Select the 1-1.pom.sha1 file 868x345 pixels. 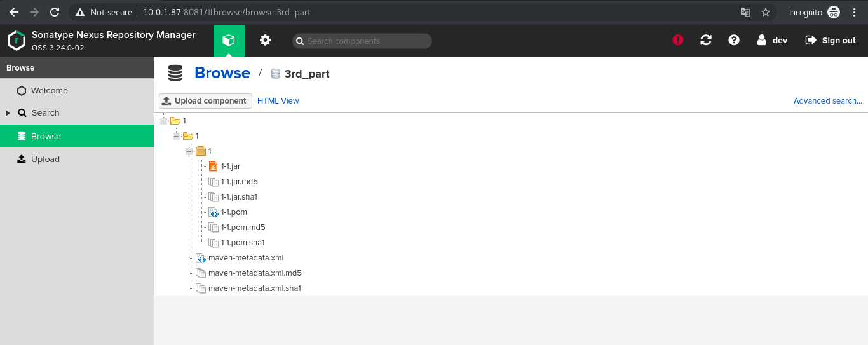(x=243, y=242)
